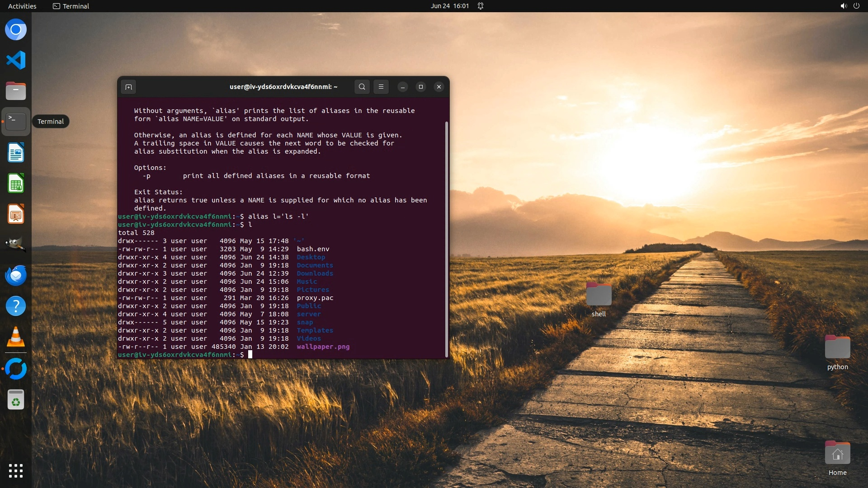Open the Trash in dock
The width and height of the screenshot is (868, 488).
click(x=16, y=399)
